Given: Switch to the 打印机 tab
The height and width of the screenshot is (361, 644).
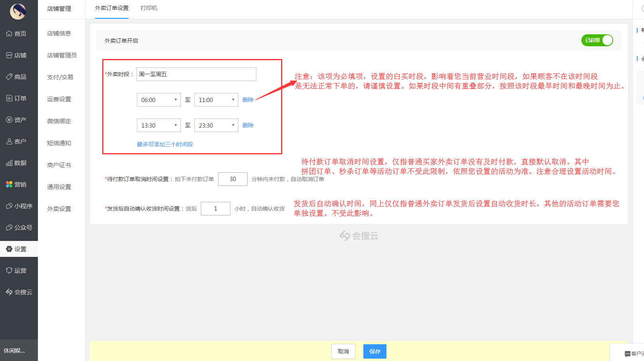Looking at the screenshot, I should click(x=149, y=8).
